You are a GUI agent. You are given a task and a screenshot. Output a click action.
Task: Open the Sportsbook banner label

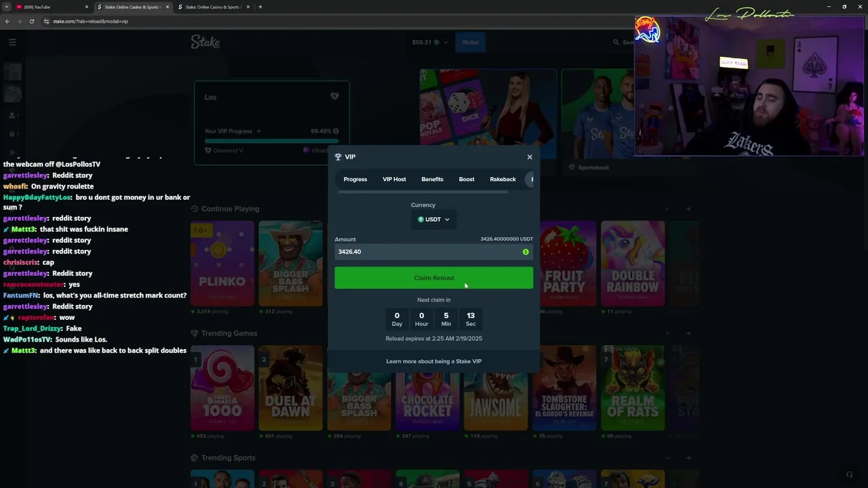593,167
